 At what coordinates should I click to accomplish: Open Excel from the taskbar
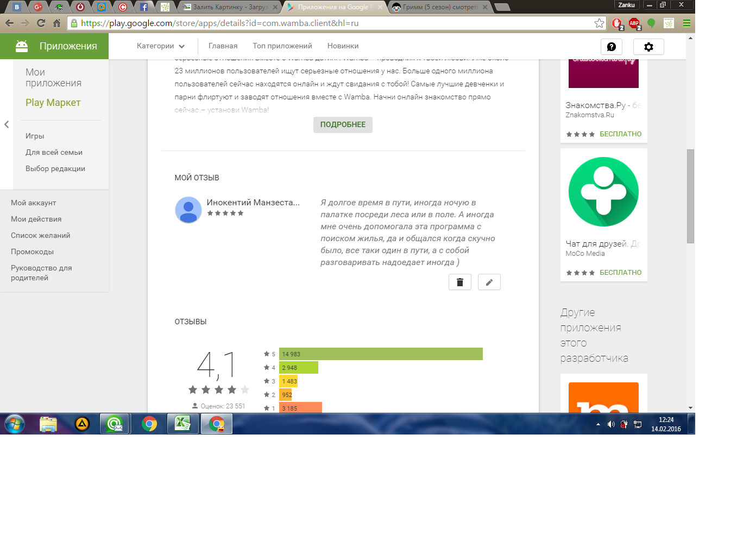[x=182, y=424]
